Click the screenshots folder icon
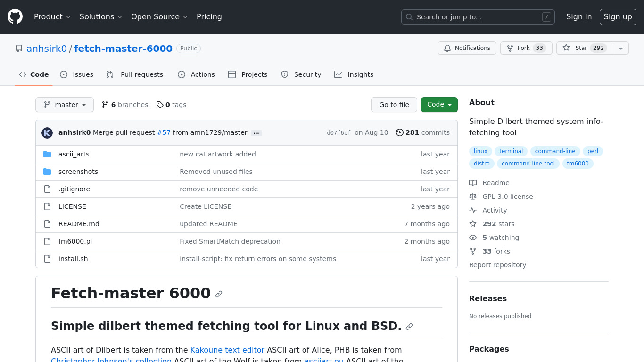This screenshot has width=644, height=362. [x=47, y=172]
